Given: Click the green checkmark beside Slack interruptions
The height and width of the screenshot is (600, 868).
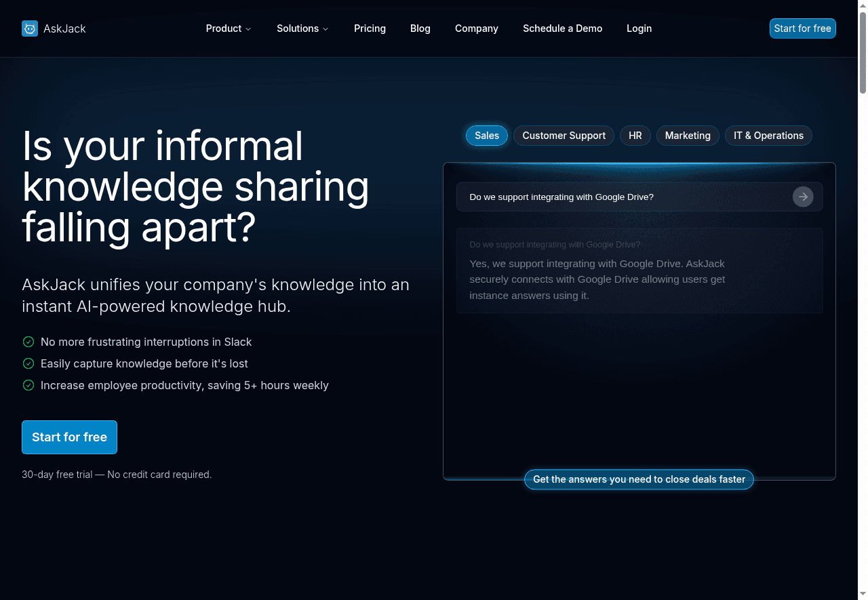Looking at the screenshot, I should [28, 342].
